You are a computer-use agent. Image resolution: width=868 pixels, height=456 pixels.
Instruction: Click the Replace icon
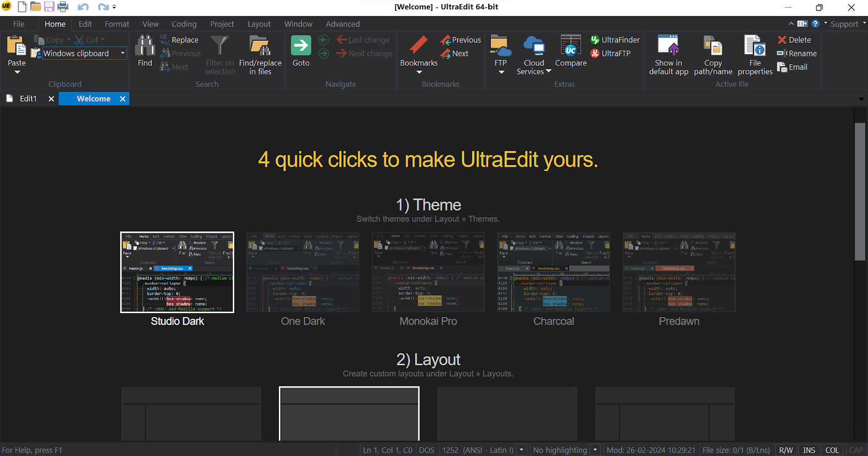pyautogui.click(x=164, y=40)
